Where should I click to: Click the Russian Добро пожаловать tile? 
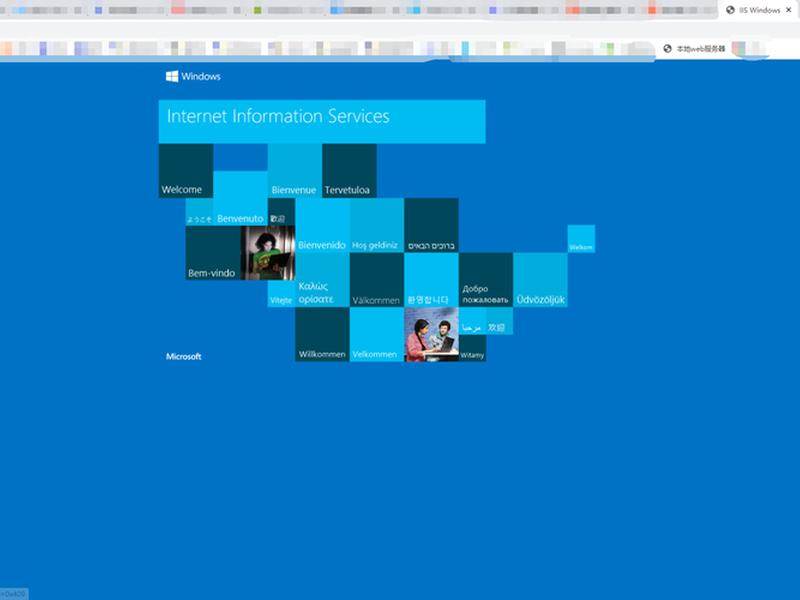coord(486,280)
